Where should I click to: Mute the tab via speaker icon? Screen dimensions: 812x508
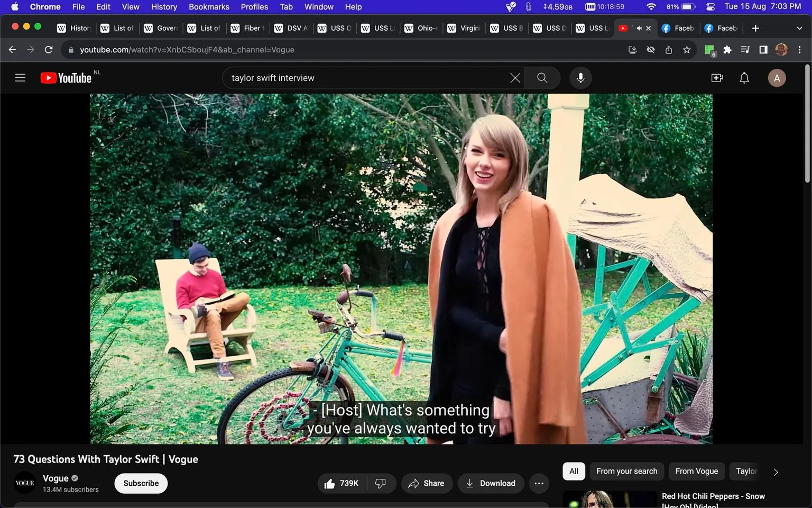[x=639, y=28]
